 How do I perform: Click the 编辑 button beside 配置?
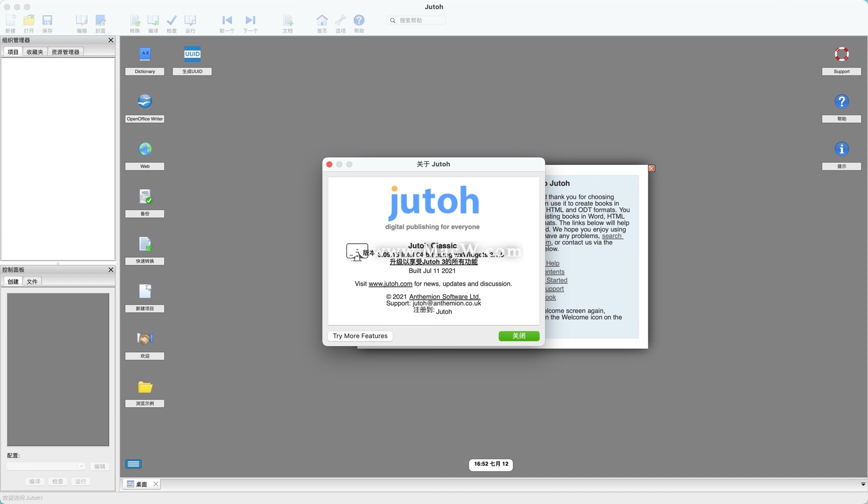tap(100, 467)
